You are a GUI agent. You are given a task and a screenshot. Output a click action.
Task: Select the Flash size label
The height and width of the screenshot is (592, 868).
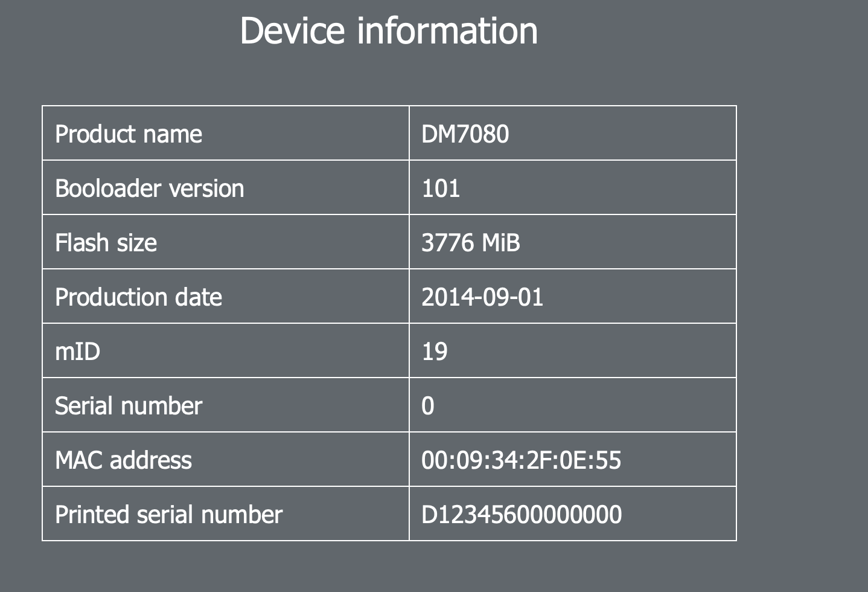coord(106,243)
